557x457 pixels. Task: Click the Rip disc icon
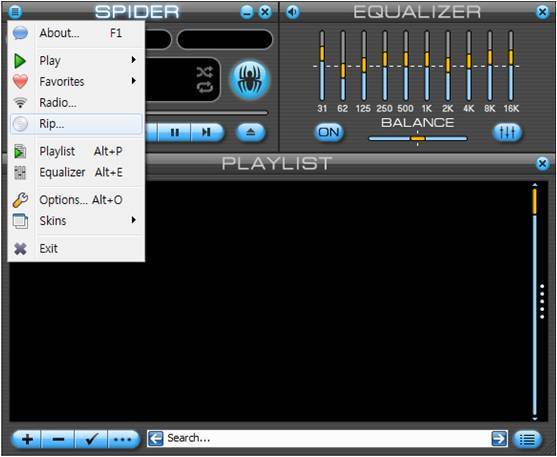point(20,124)
